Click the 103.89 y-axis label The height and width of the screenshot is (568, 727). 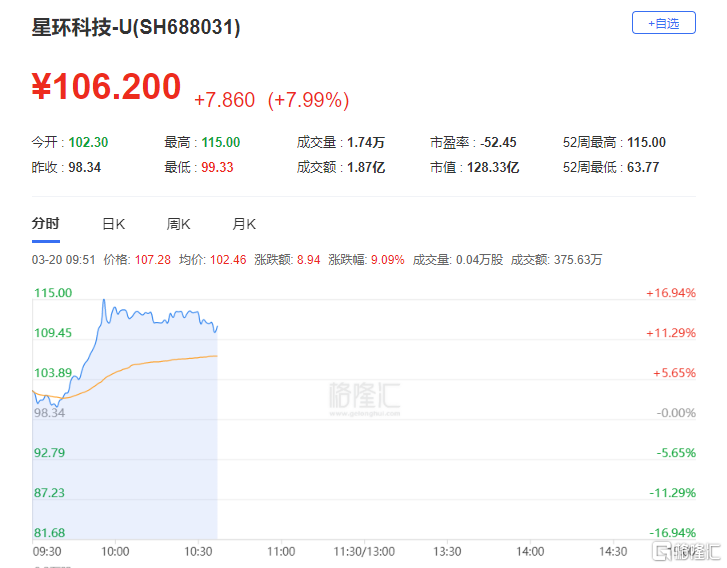coord(53,373)
